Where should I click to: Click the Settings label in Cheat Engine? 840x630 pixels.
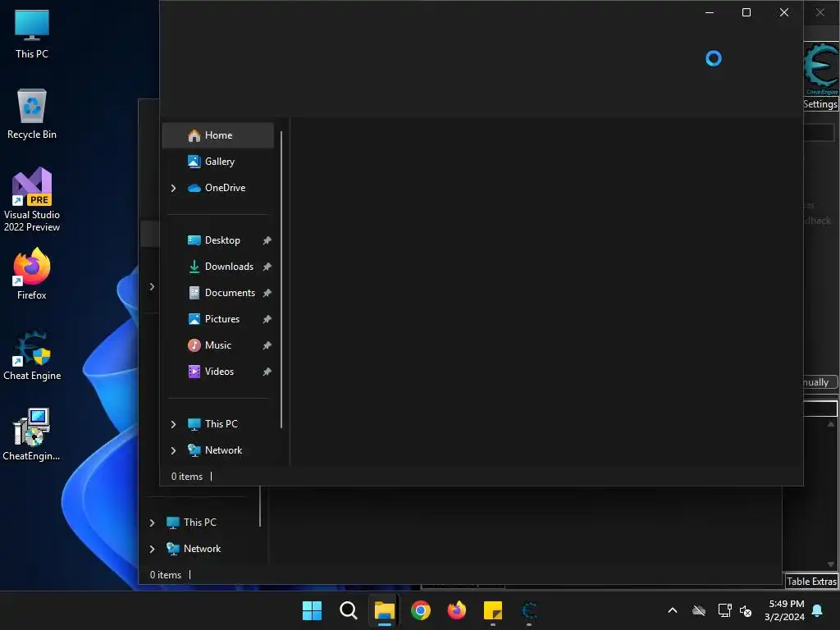click(x=819, y=104)
